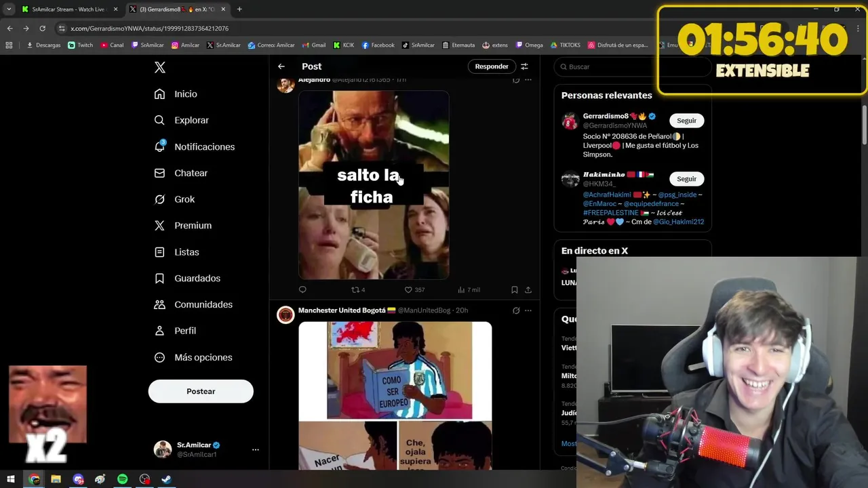
Task: Open Steam from taskbar
Action: coord(166,479)
